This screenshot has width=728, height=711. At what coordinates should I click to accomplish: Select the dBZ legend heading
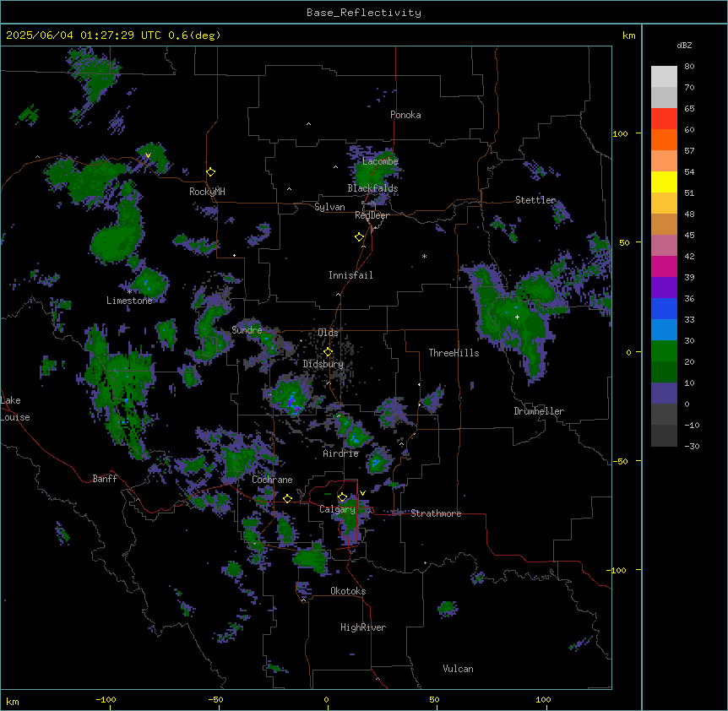pyautogui.click(x=684, y=46)
